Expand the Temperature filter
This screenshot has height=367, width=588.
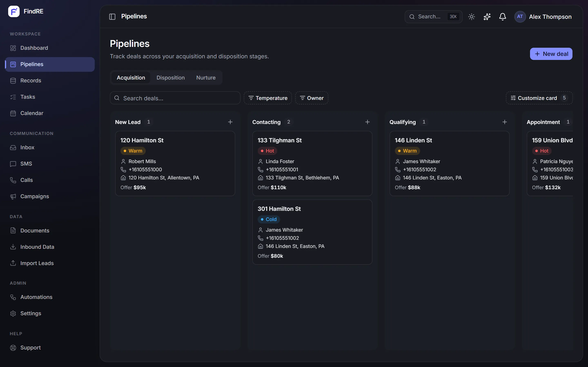click(x=268, y=98)
